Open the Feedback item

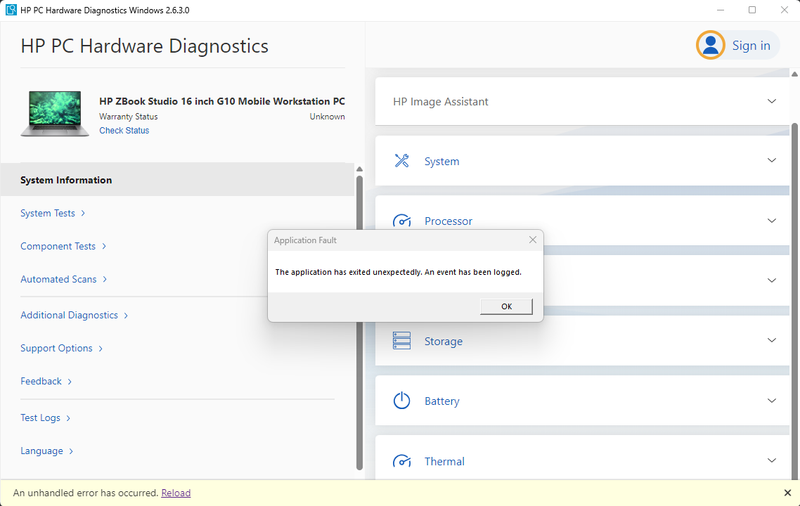click(46, 382)
